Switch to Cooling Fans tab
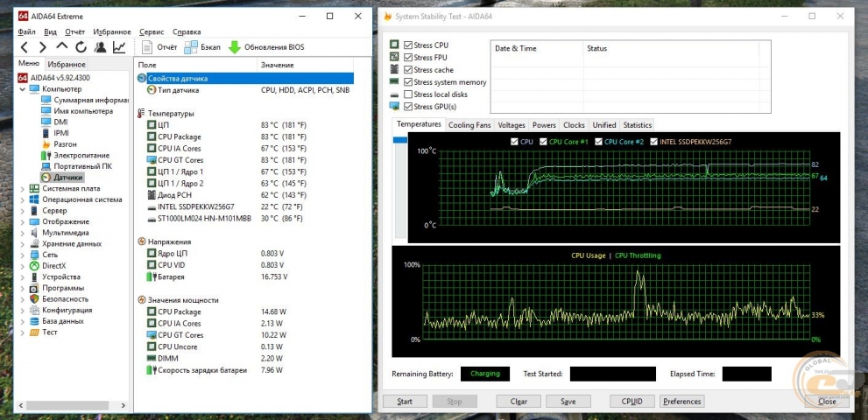868x420 pixels. (x=469, y=125)
